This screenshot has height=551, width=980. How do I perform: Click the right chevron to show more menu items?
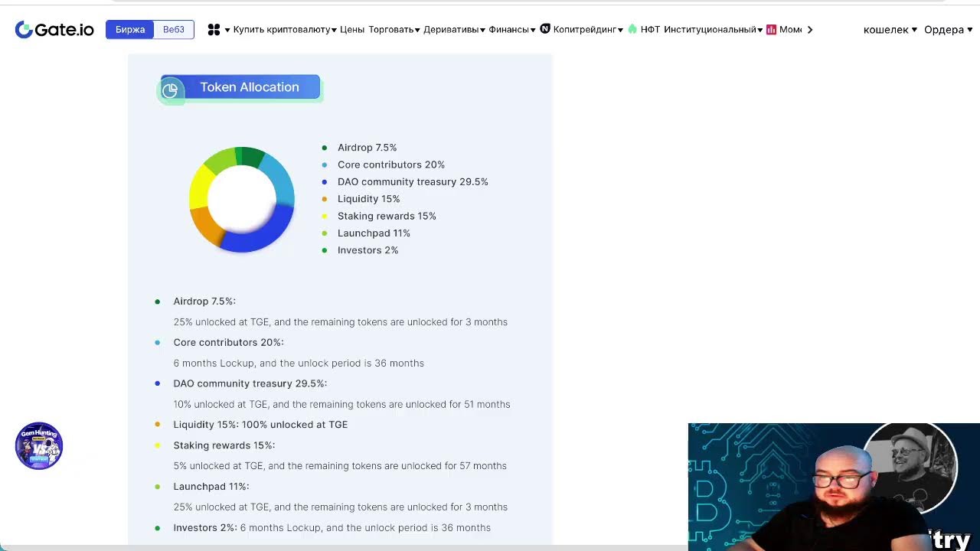810,30
